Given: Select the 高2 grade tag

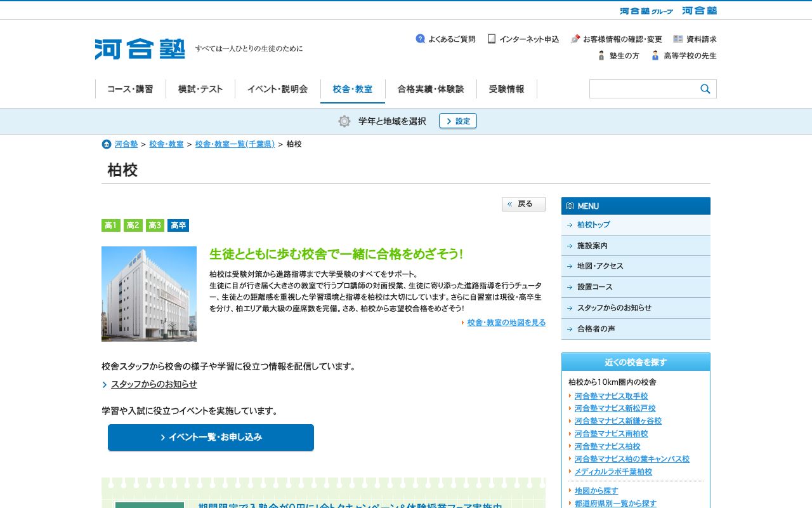Looking at the screenshot, I should point(133,225).
